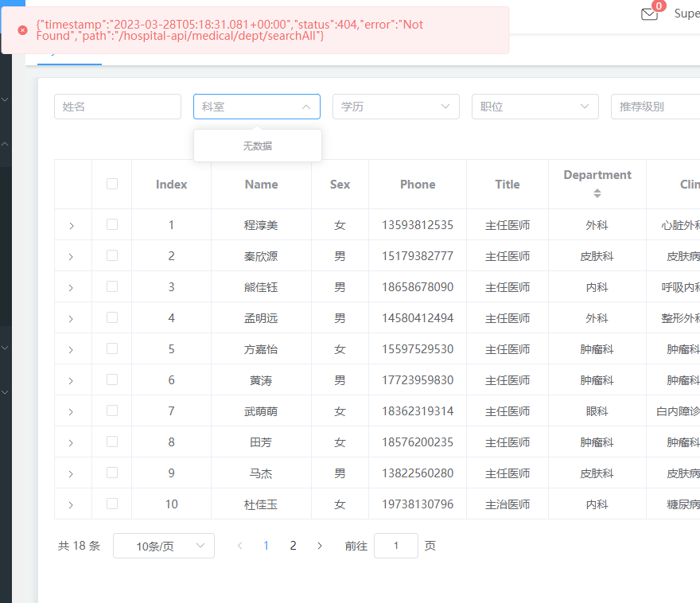700x603 pixels.
Task: Expand details of row 3 熊佳钰
Action: click(71, 288)
